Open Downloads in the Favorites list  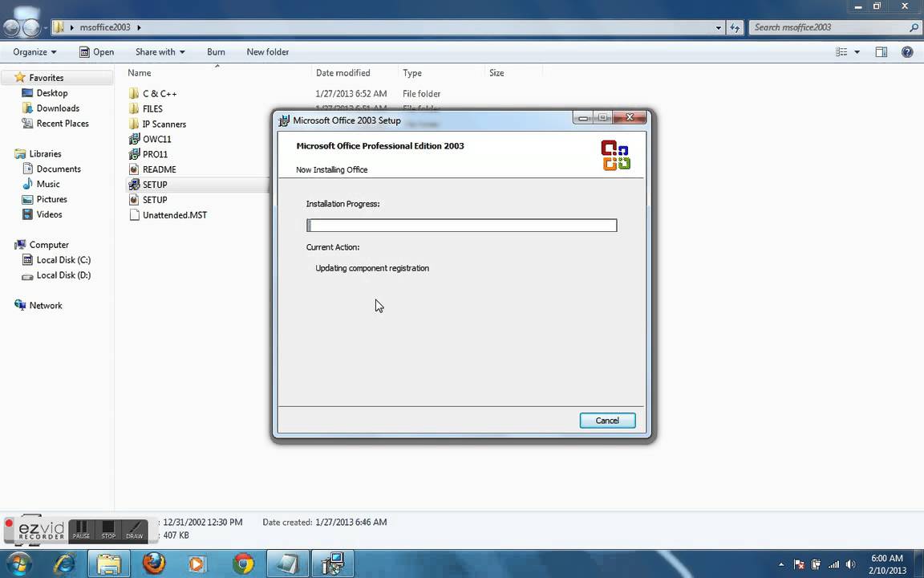click(x=50, y=108)
